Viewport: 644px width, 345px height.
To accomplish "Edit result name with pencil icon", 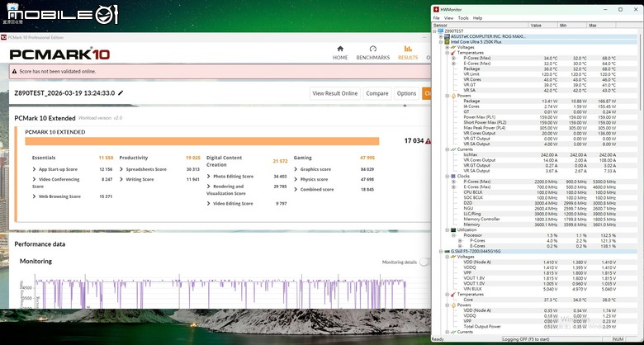I will pyautogui.click(x=121, y=92).
